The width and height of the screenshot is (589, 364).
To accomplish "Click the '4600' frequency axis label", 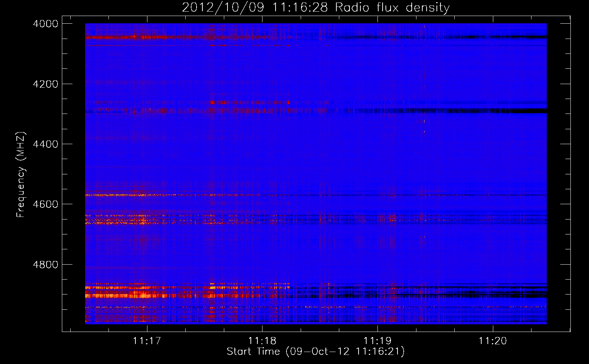I will 46,204.
